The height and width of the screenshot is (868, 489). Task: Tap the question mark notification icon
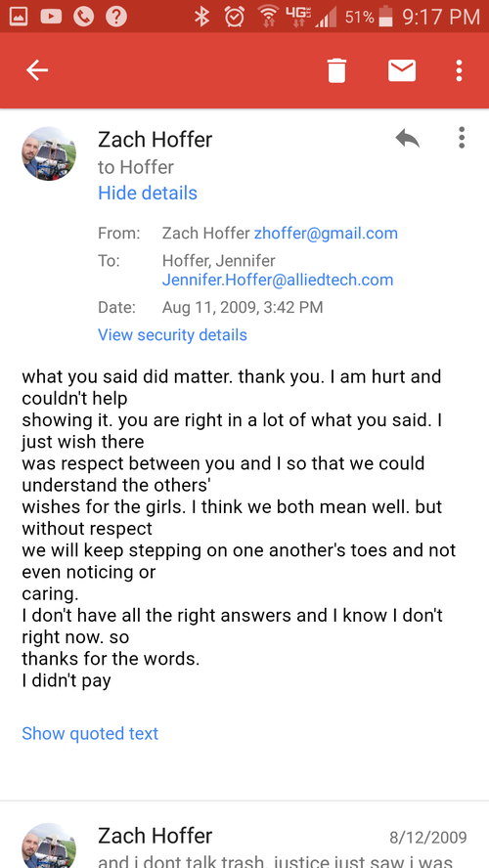[115, 18]
